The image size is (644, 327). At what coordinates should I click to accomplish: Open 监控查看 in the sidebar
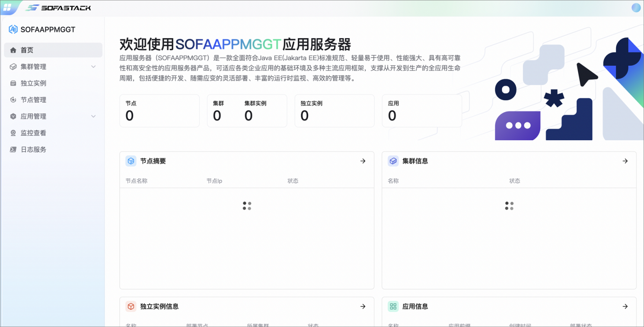pyautogui.click(x=53, y=133)
